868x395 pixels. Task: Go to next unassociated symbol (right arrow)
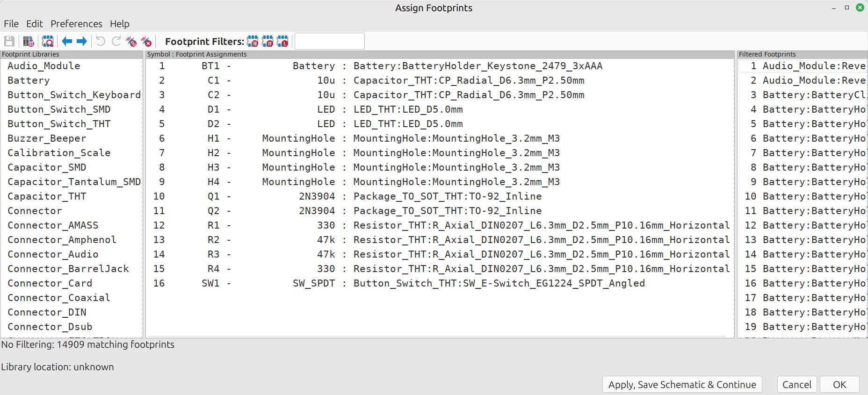pos(82,41)
